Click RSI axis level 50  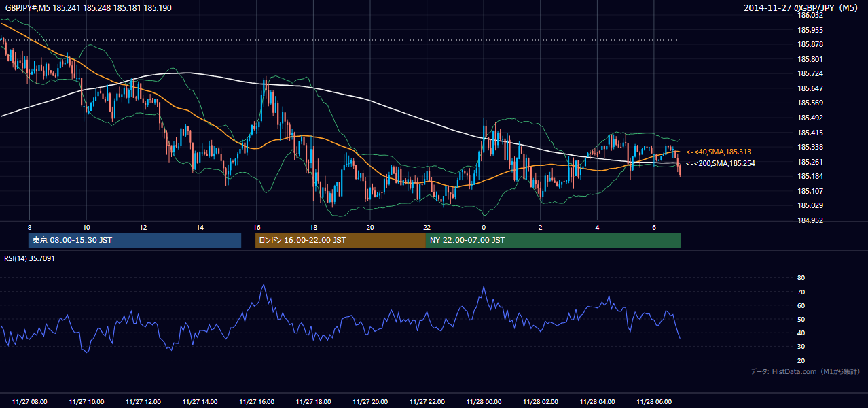801,319
